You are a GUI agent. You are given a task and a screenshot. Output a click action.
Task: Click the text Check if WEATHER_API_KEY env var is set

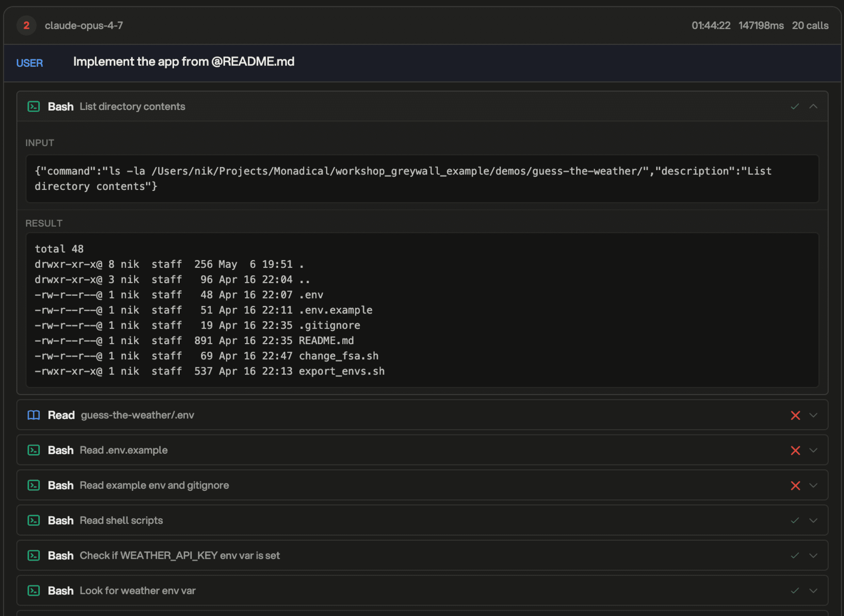[180, 556]
